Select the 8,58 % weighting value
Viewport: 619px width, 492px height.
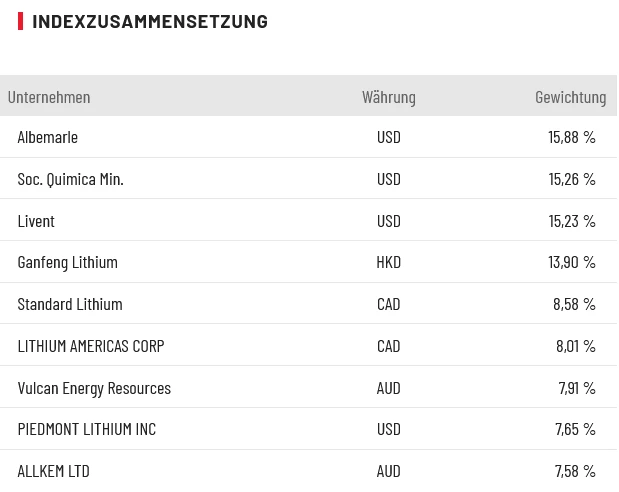(x=574, y=304)
